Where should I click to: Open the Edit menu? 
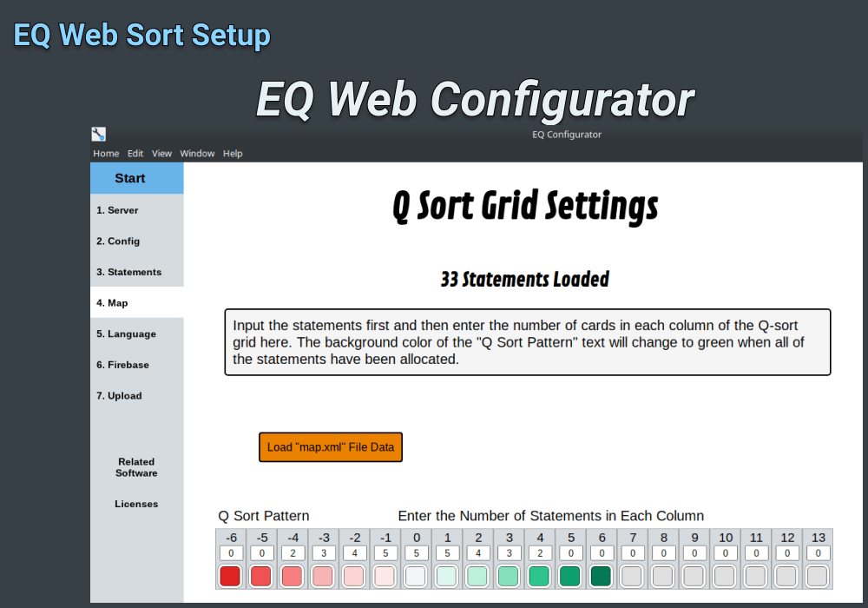coord(135,154)
